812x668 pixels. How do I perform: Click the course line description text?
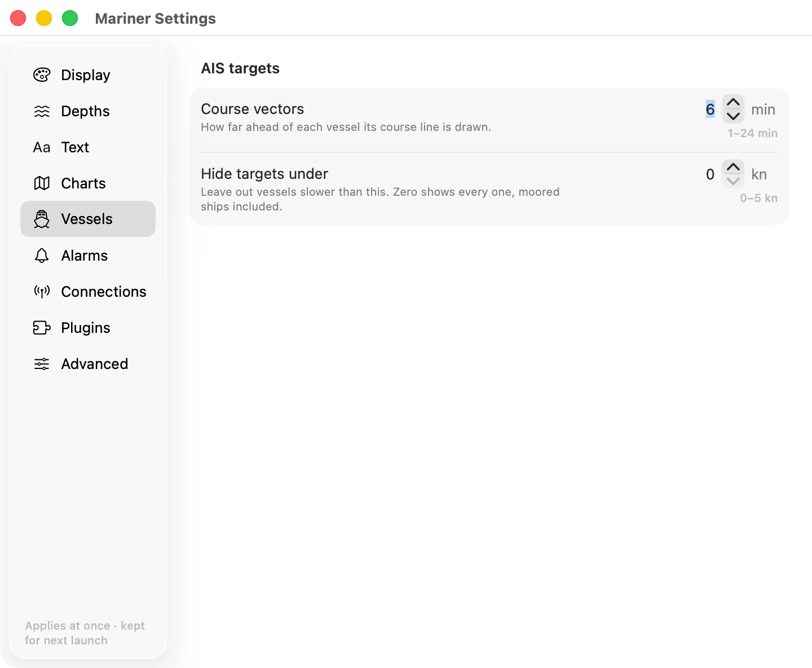(346, 127)
